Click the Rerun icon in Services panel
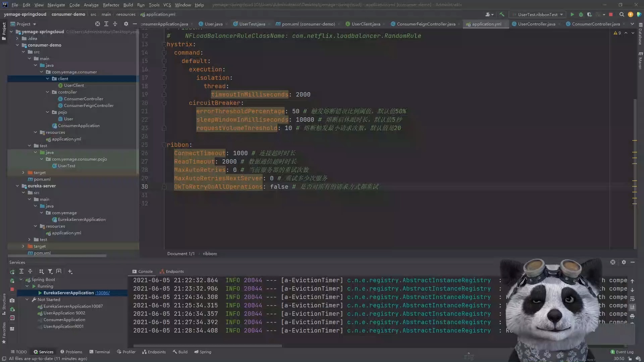Viewport: 644px width, 362px height. (x=12, y=272)
